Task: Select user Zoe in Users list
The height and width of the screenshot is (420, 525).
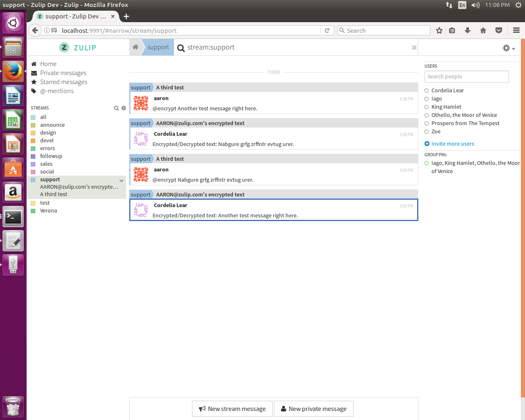Action: (436, 132)
